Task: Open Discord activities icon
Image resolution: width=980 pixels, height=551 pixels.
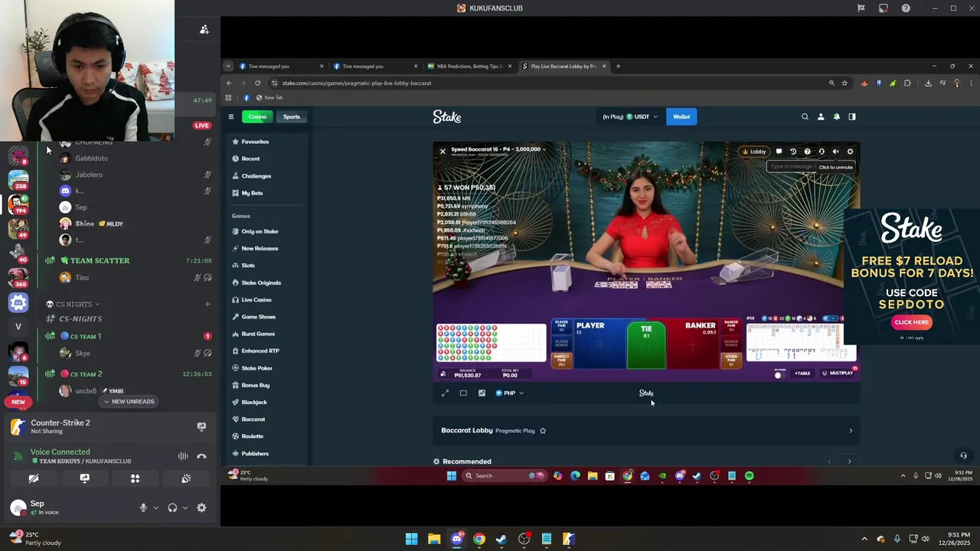Action: 136,478
